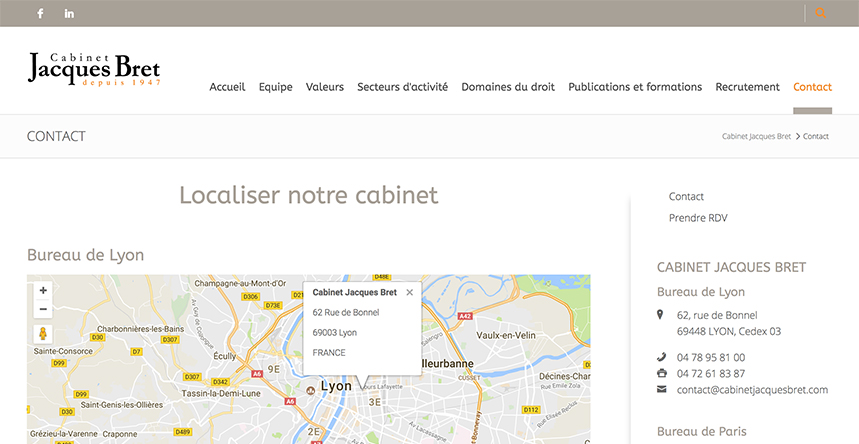Click the fax number 04 72 61 83 87
The width and height of the screenshot is (859, 444).
(711, 373)
